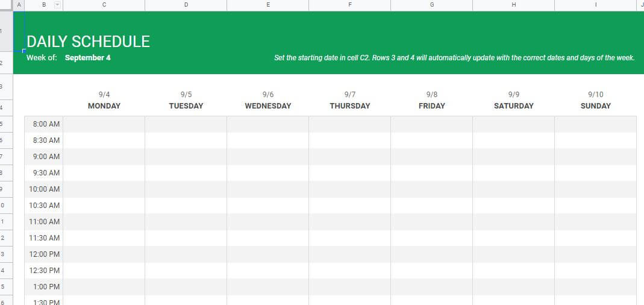The image size is (644, 305).
Task: Click the September 4 date cell
Action: click(87, 58)
